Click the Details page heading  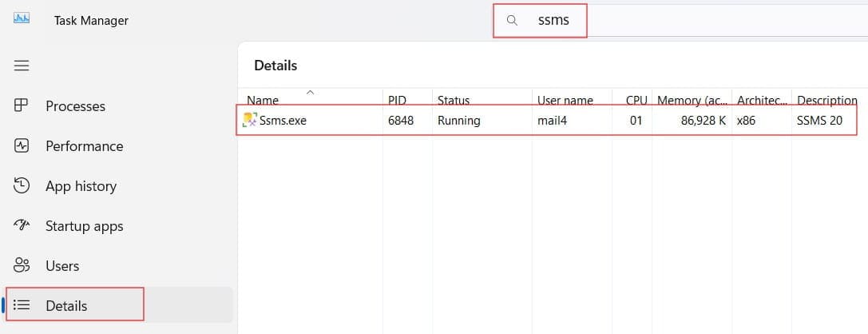click(x=275, y=66)
